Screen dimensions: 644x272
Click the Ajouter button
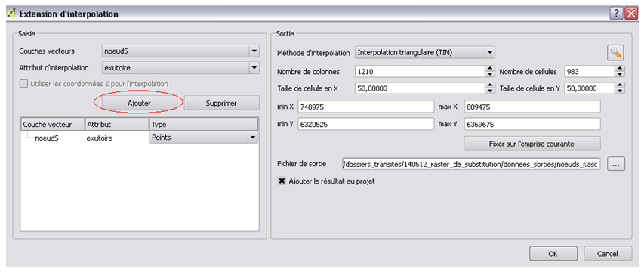(139, 104)
